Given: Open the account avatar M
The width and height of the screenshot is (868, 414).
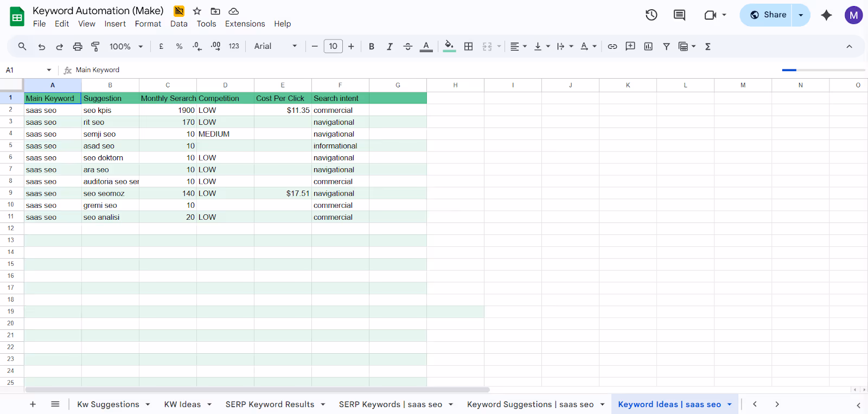Looking at the screenshot, I should [x=853, y=15].
